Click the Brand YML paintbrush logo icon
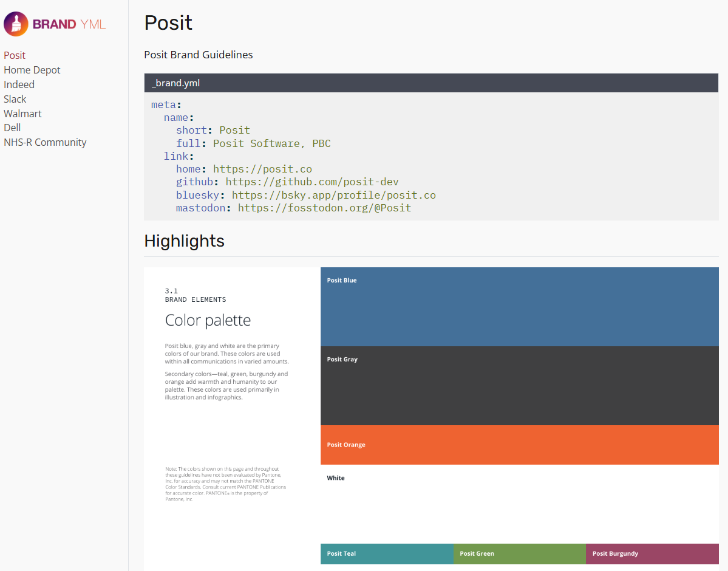 tap(16, 24)
